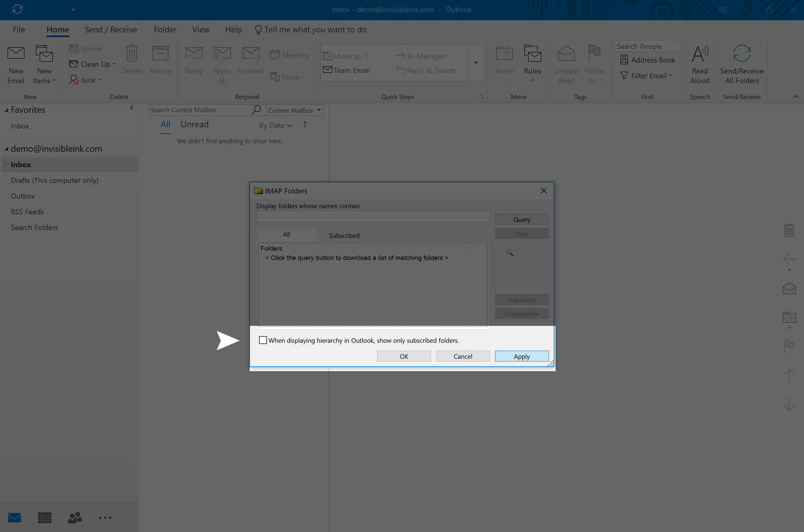The width and height of the screenshot is (804, 532).
Task: Show Unread messages only
Action: (194, 125)
